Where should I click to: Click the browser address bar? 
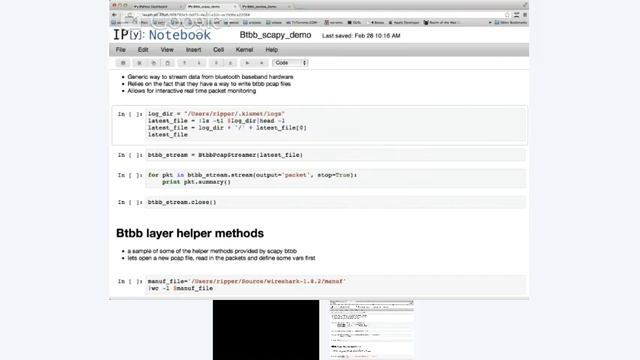318,15
